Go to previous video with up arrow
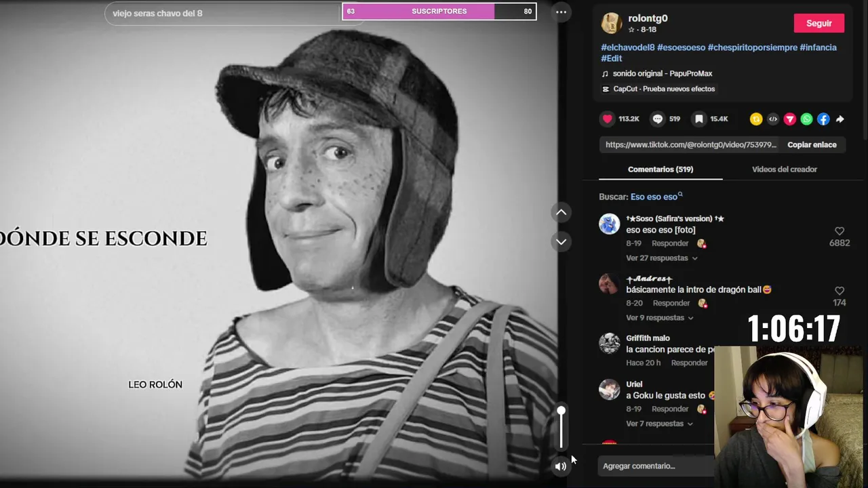The width and height of the screenshot is (868, 488). [561, 212]
